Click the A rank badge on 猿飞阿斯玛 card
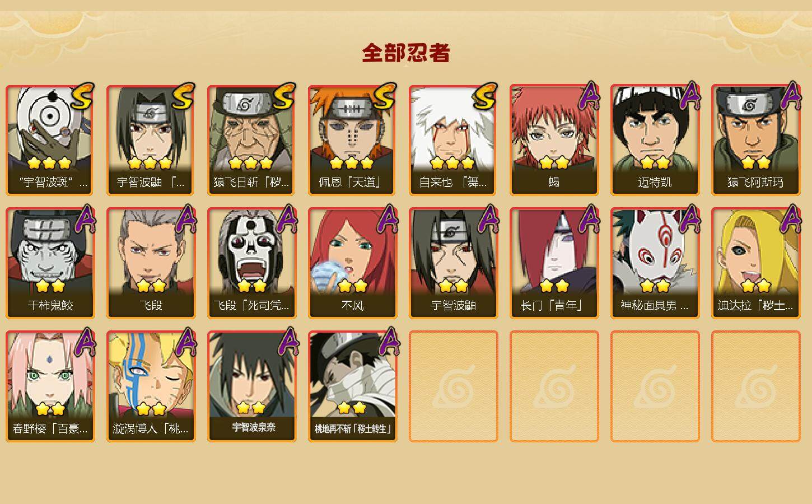 pyautogui.click(x=790, y=96)
